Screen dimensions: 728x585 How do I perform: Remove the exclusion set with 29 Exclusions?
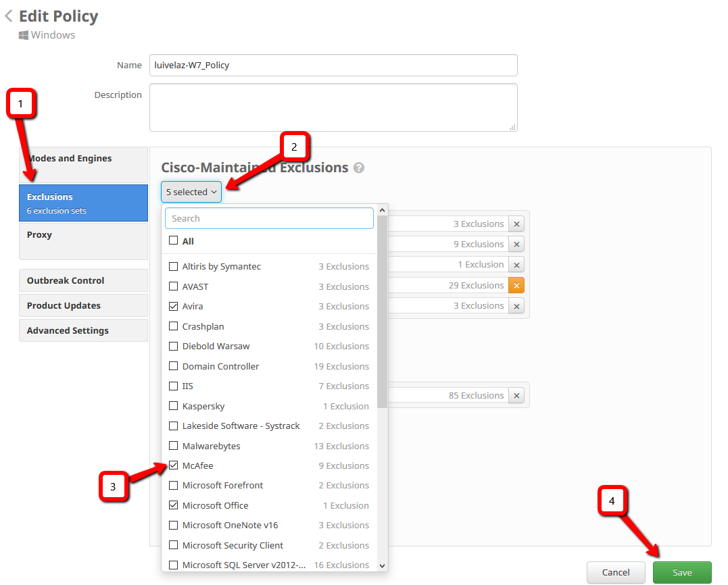516,286
